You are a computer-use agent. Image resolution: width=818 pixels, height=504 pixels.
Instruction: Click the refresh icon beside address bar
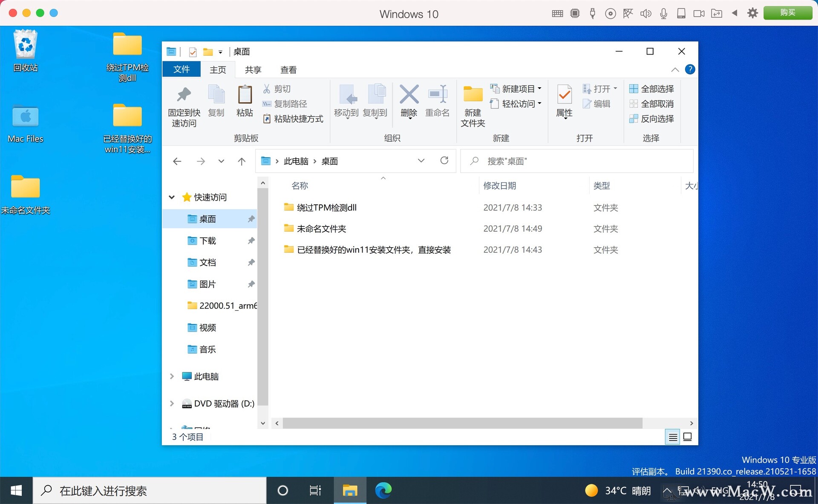pyautogui.click(x=444, y=160)
